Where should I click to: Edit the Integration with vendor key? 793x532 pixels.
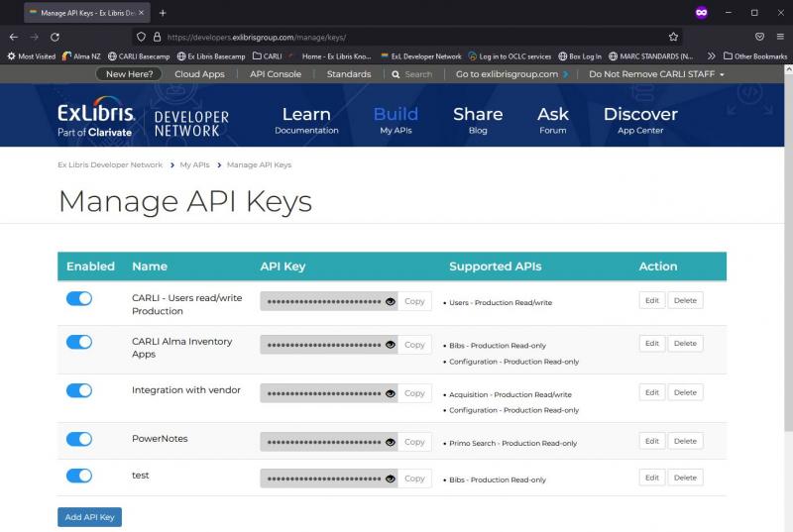click(652, 392)
